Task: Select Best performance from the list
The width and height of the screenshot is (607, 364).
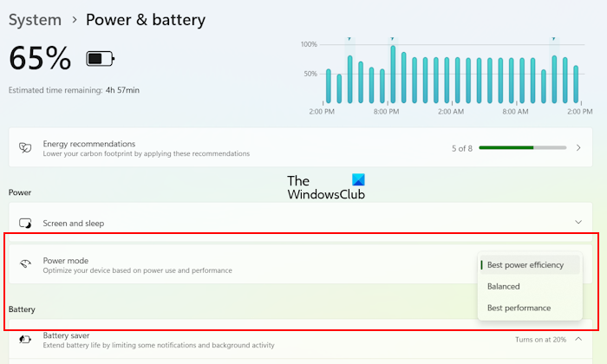Action: tap(519, 308)
